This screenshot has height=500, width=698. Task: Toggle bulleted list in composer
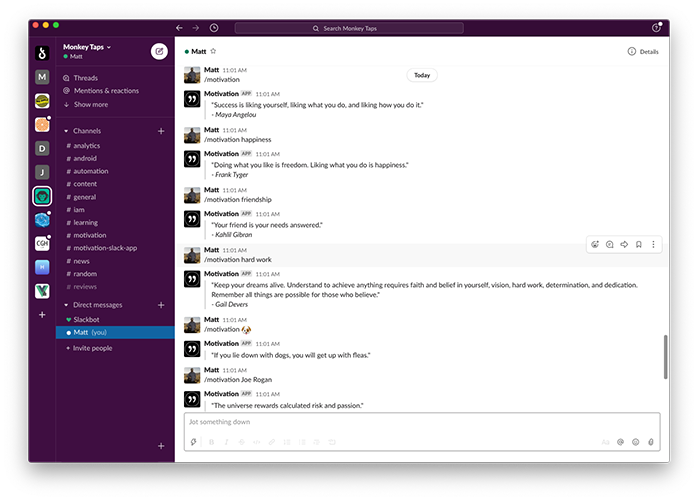coord(302,442)
